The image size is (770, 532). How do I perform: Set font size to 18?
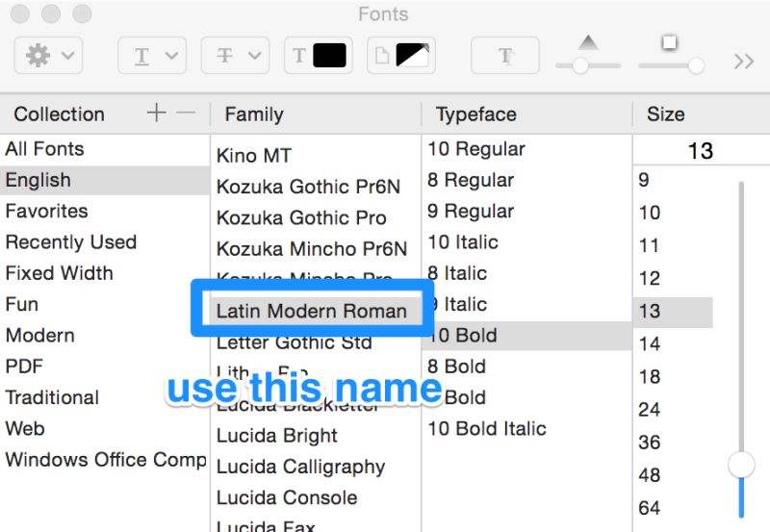(x=673, y=377)
